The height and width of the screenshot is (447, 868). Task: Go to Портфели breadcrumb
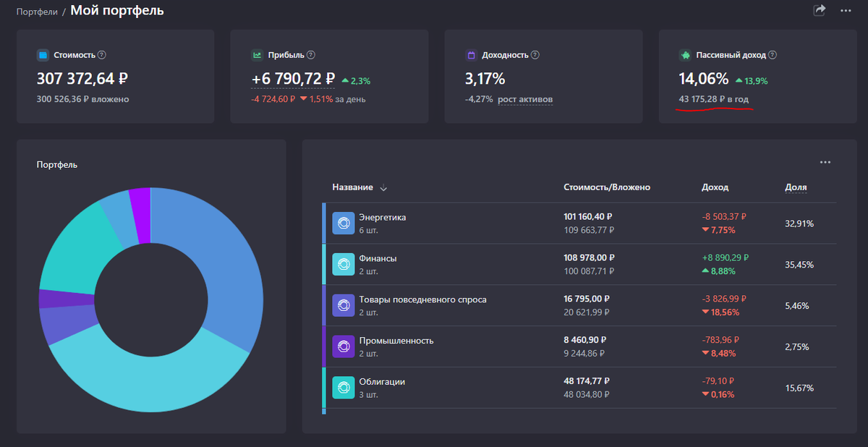coord(37,12)
